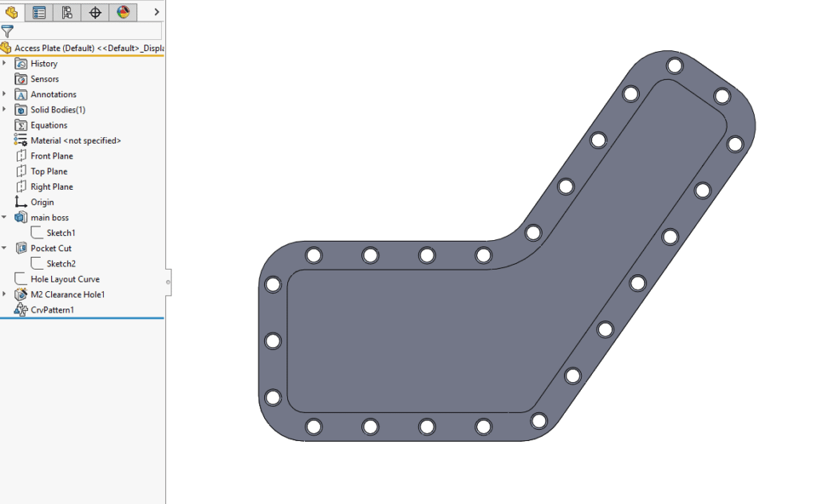Collapse the main boss feature
Screen dimensions: 817x504
click(5, 216)
